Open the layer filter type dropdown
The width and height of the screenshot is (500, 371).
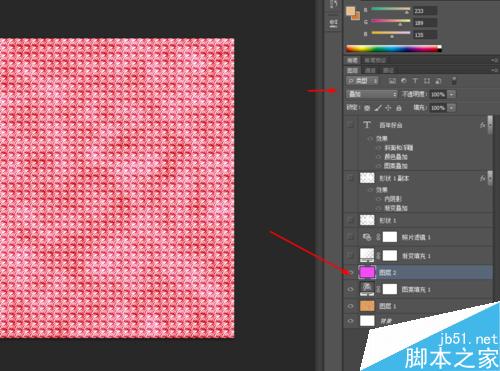click(x=362, y=81)
